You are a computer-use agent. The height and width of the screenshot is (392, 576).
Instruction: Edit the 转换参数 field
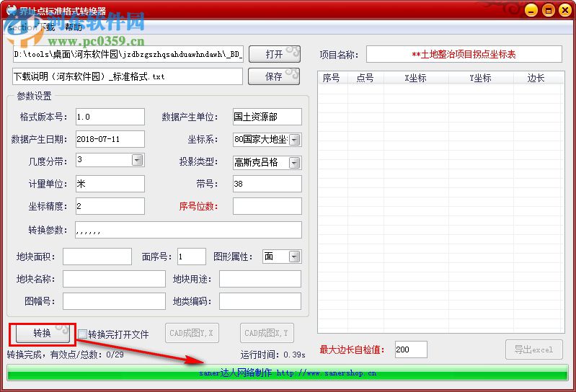188,230
